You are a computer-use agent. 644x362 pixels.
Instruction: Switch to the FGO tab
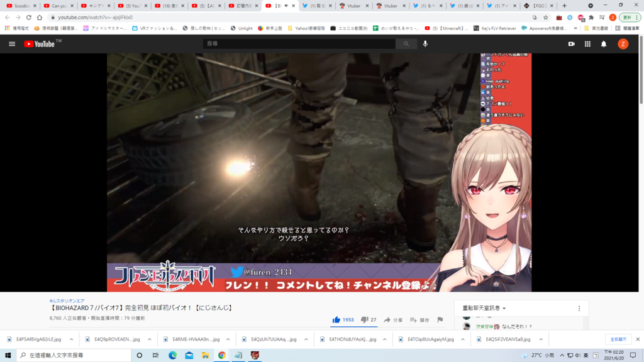coord(538,6)
